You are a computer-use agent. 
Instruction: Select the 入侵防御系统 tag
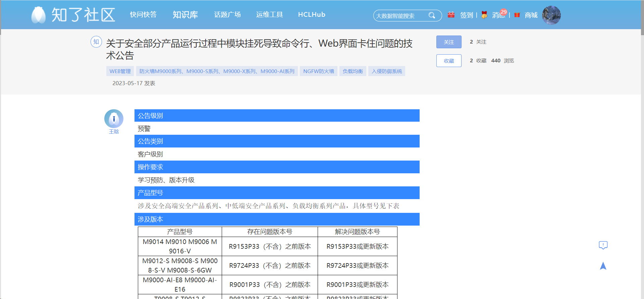(x=387, y=71)
